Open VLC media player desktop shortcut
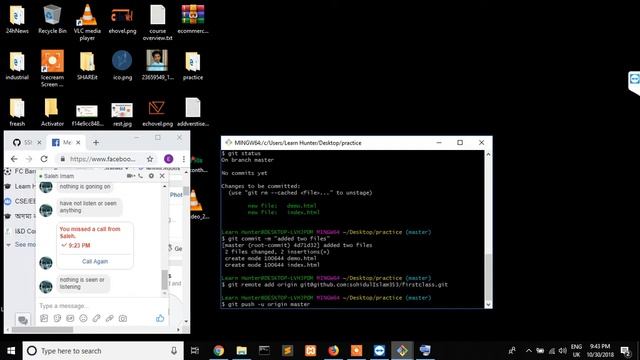This screenshot has width=640, height=360. click(87, 22)
